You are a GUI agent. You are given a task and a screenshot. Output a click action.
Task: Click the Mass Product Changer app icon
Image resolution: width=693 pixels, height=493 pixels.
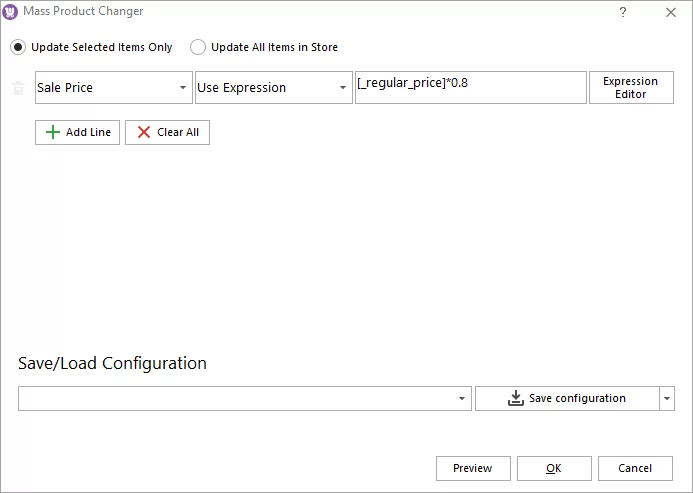pyautogui.click(x=11, y=12)
